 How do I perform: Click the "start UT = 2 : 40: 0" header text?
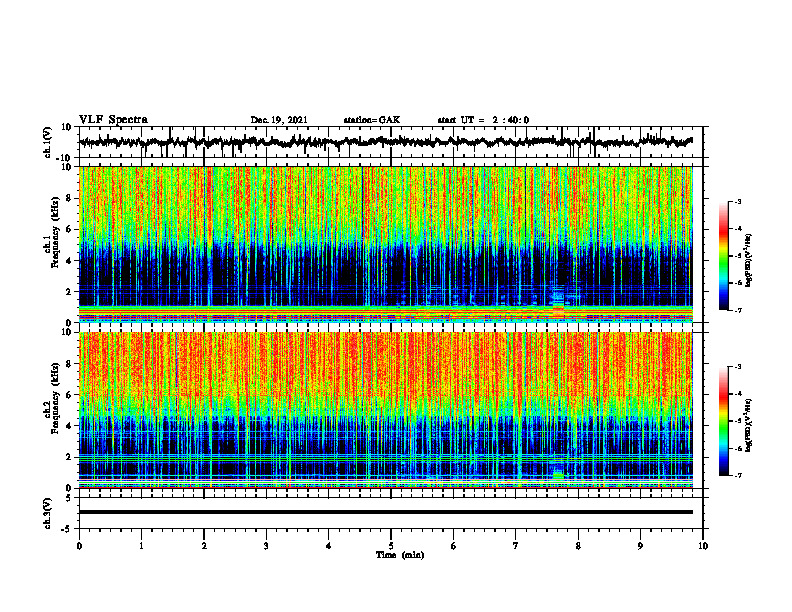[483, 120]
